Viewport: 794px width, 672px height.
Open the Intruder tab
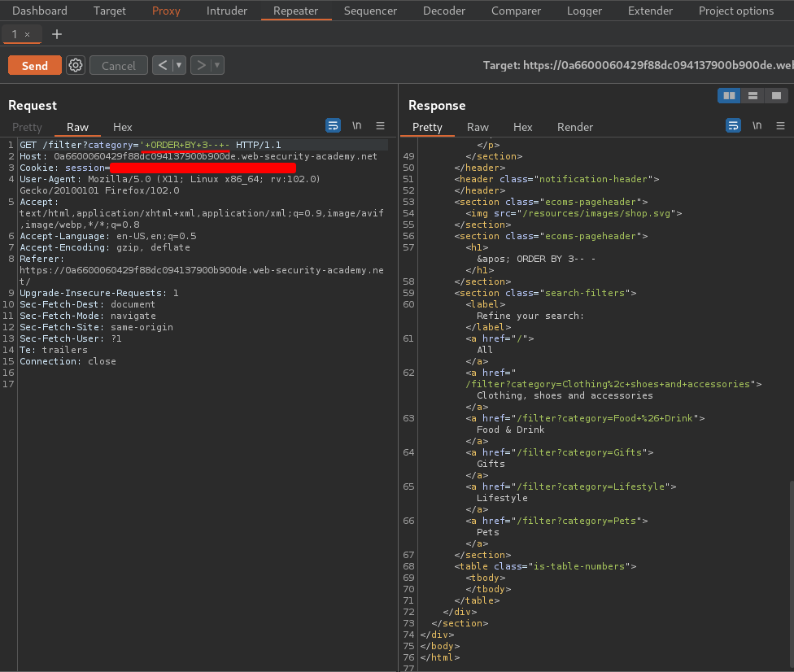[x=227, y=11]
